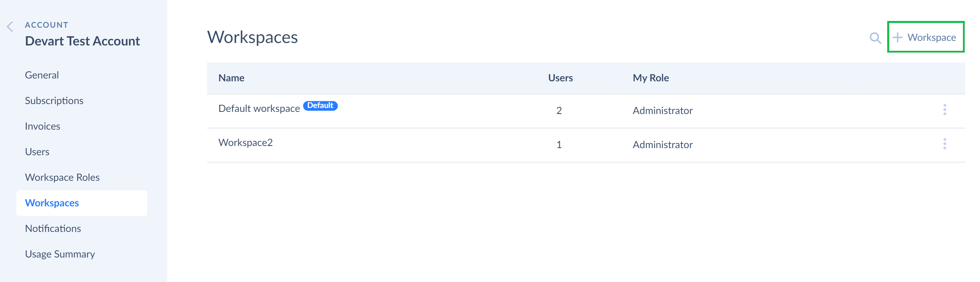The image size is (980, 282).
Task: Click the back arrow next to Account
Action: (x=10, y=27)
